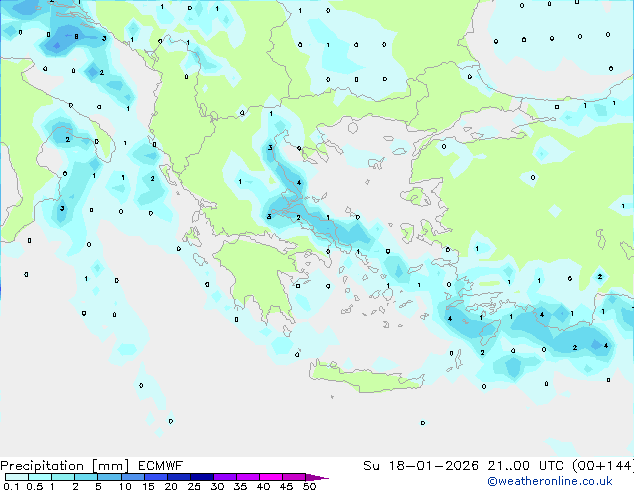Click the legend scale label '20'
The height and width of the screenshot is (490, 634).
(171, 486)
